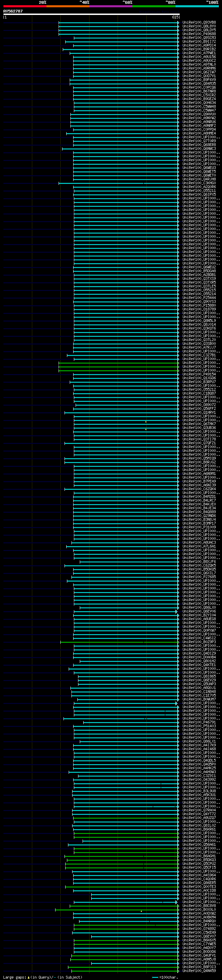Select hit label UniRef100_Q3UB36
The width and height of the screenshot is (222, 980).
[x=199, y=428]
